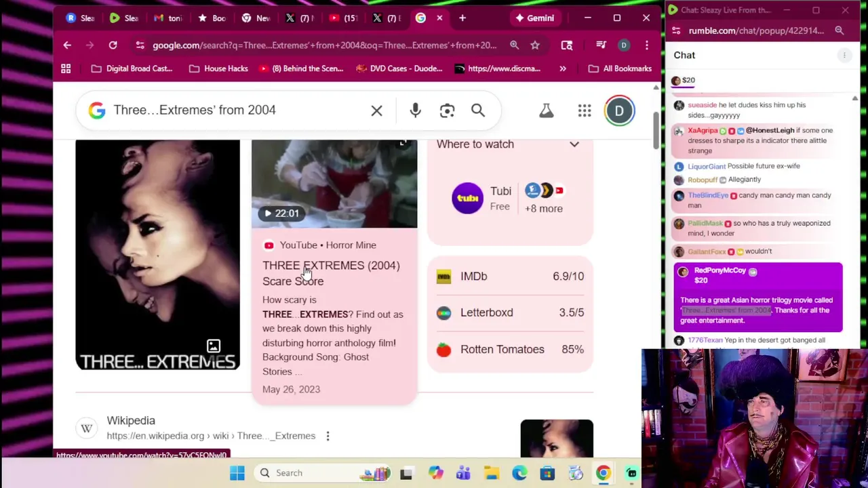Open the Behind the Scenes YouTube bookmark
This screenshot has height=488, width=868.
pyautogui.click(x=301, y=68)
